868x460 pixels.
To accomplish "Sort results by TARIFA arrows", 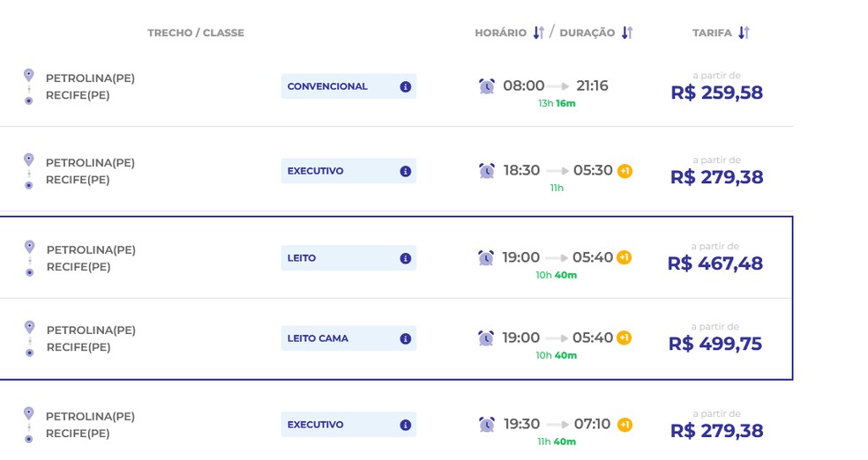I will point(744,33).
